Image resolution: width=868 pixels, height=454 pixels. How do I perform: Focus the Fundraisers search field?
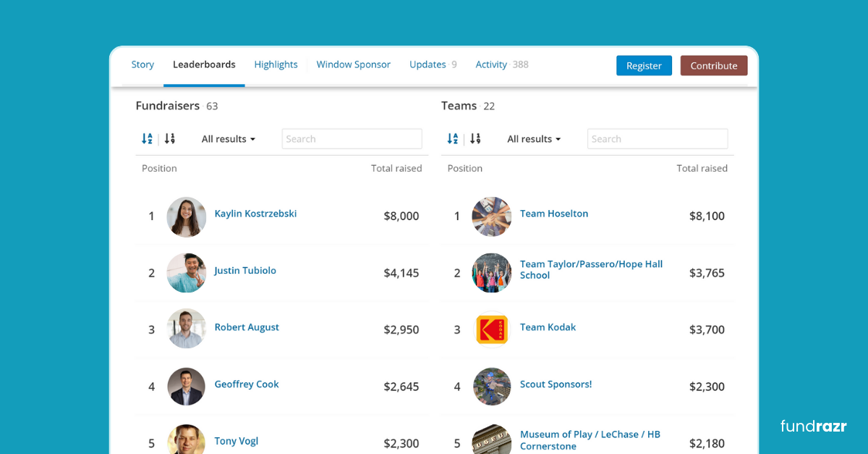click(352, 139)
